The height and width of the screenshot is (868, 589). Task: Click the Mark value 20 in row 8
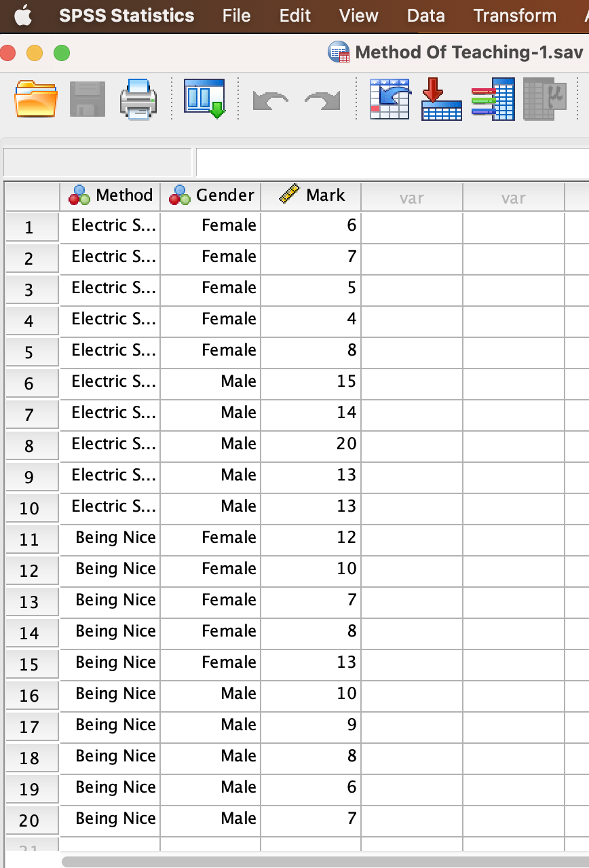[x=347, y=445]
